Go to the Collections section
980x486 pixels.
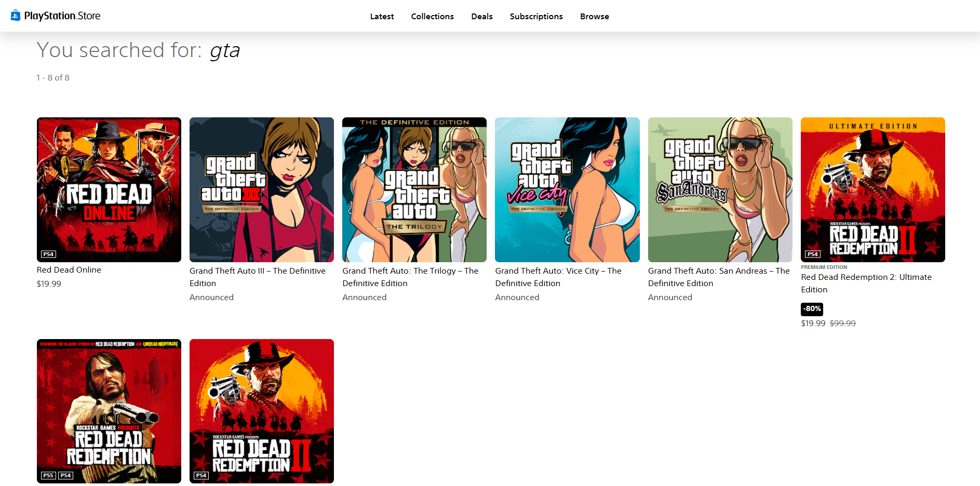coord(432,17)
